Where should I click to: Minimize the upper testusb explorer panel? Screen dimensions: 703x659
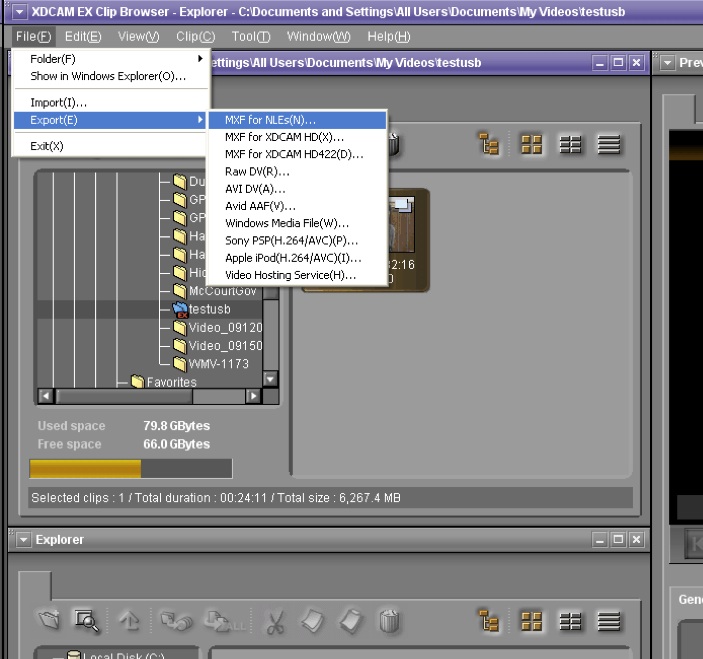[x=599, y=63]
